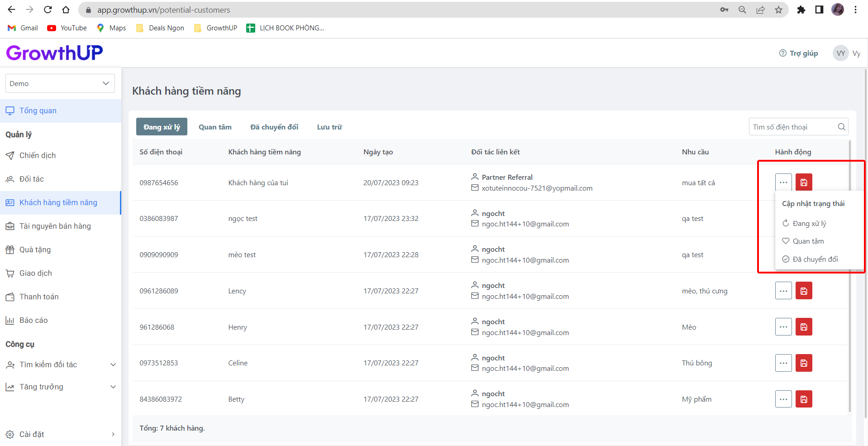Open the Demo workspace dropdown
Image resolution: width=868 pixels, height=446 pixels.
pyautogui.click(x=60, y=83)
